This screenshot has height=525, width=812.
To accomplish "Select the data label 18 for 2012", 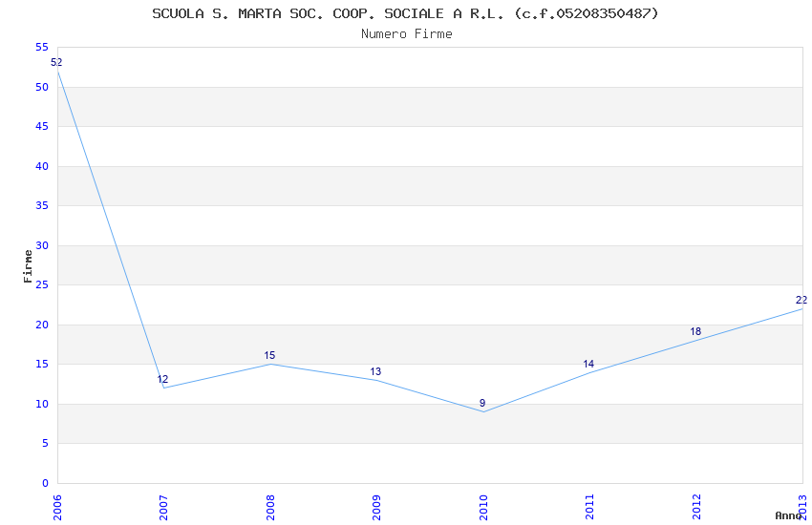I will (x=695, y=331).
